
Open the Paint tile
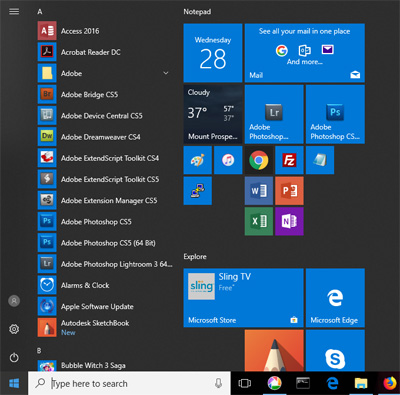click(197, 160)
